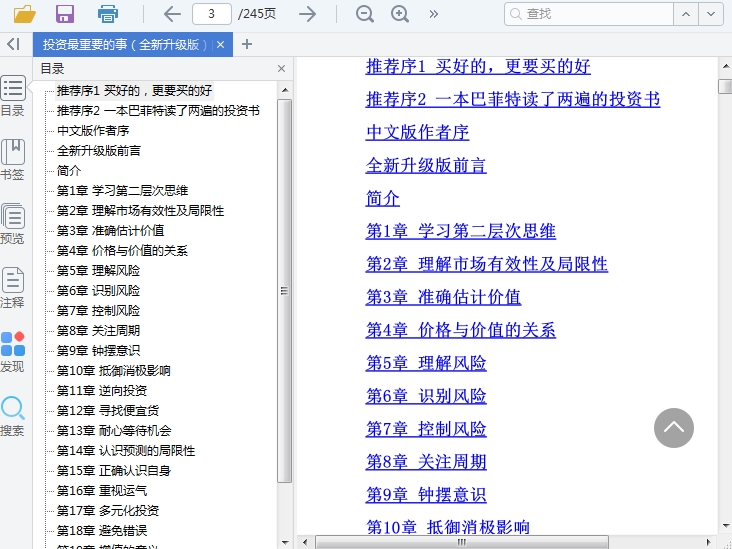Go to the previous page arrow
This screenshot has height=549, width=732.
[x=172, y=14]
